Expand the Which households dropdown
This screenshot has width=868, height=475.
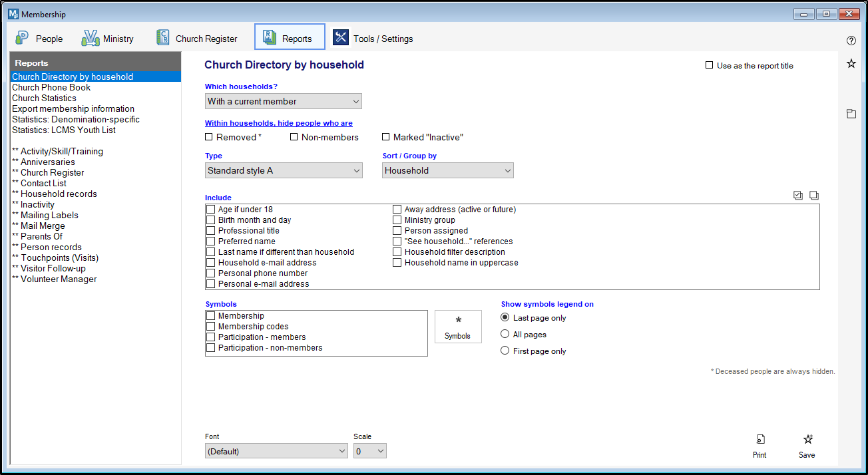(x=284, y=102)
